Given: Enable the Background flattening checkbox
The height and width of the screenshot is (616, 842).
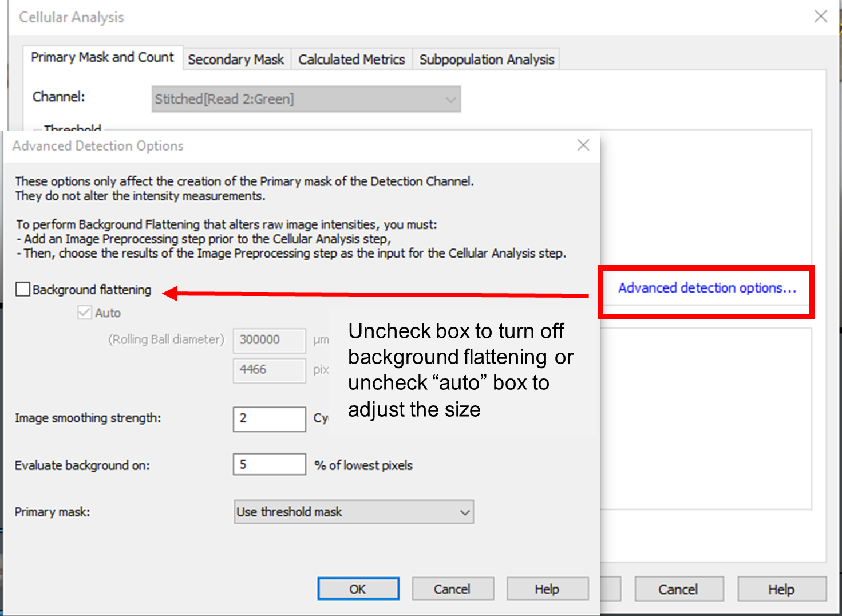Looking at the screenshot, I should [23, 290].
